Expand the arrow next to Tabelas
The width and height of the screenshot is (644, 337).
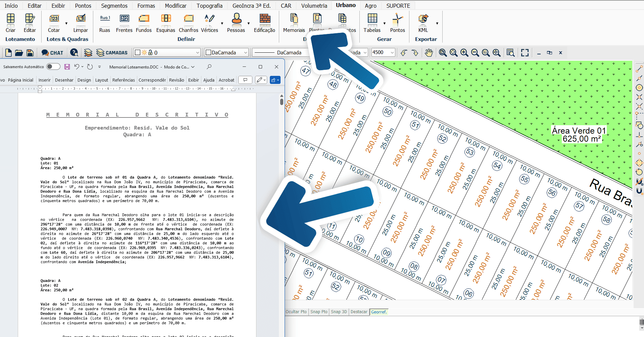(x=385, y=23)
